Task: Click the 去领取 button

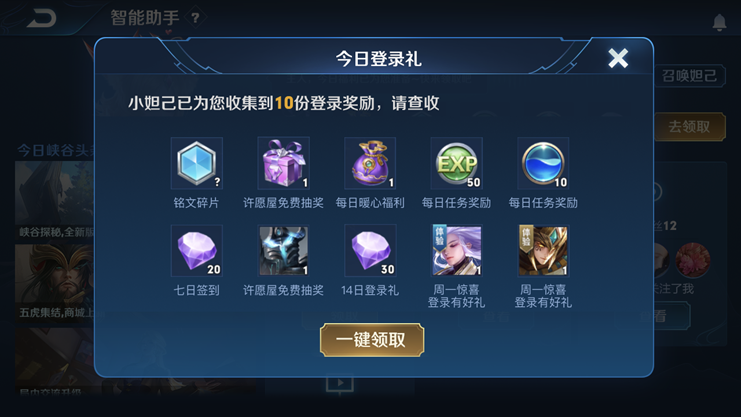Action: tap(689, 127)
